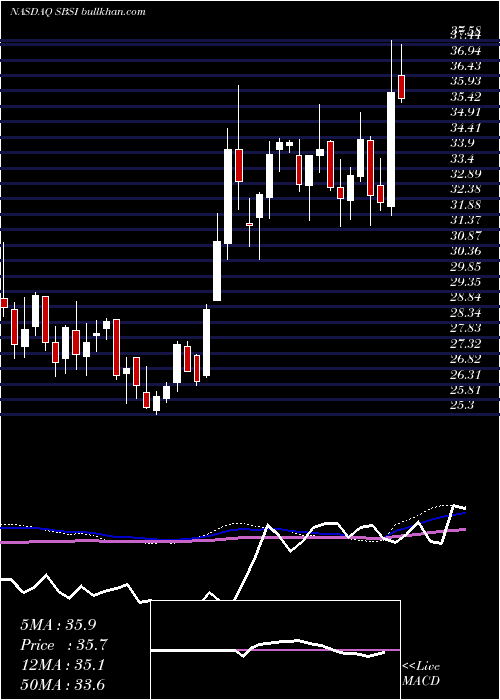Click the 29.85 price axis label
500x700 pixels.
pyautogui.click(x=465, y=266)
